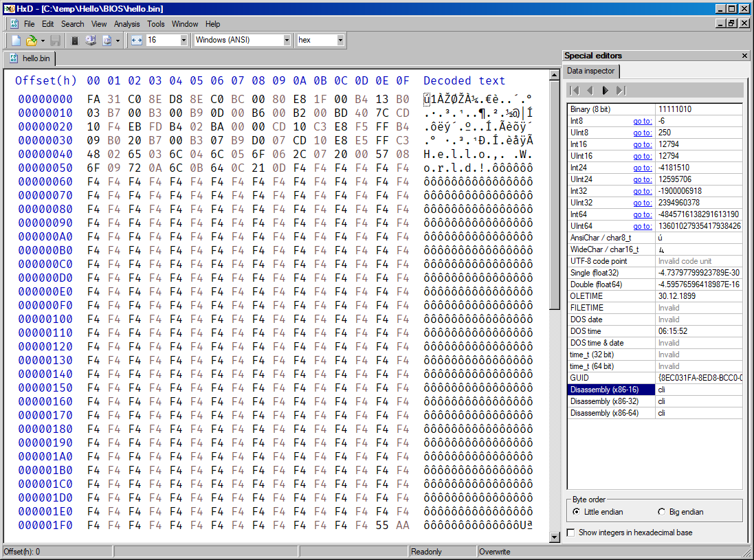
Task: Open the Windows (ANSI) charset dropdown
Action: click(x=287, y=40)
